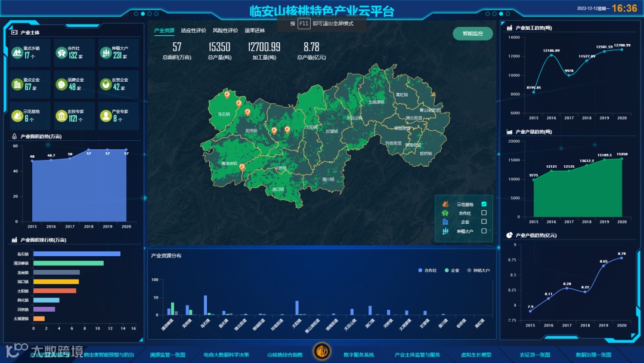The image size is (644, 363).
Task: Click the yellow 湍口镇 ranking bar
Action: [x=56, y=282]
